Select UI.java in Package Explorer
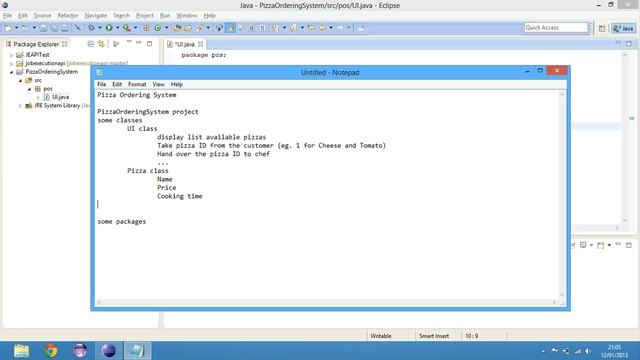This screenshot has height=360, width=640. pos(60,97)
